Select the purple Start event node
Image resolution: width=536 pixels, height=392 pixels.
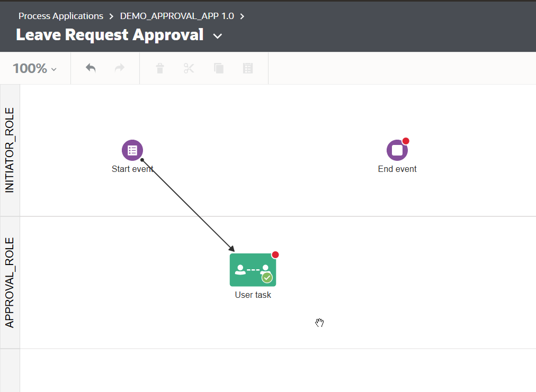pyautogui.click(x=132, y=150)
